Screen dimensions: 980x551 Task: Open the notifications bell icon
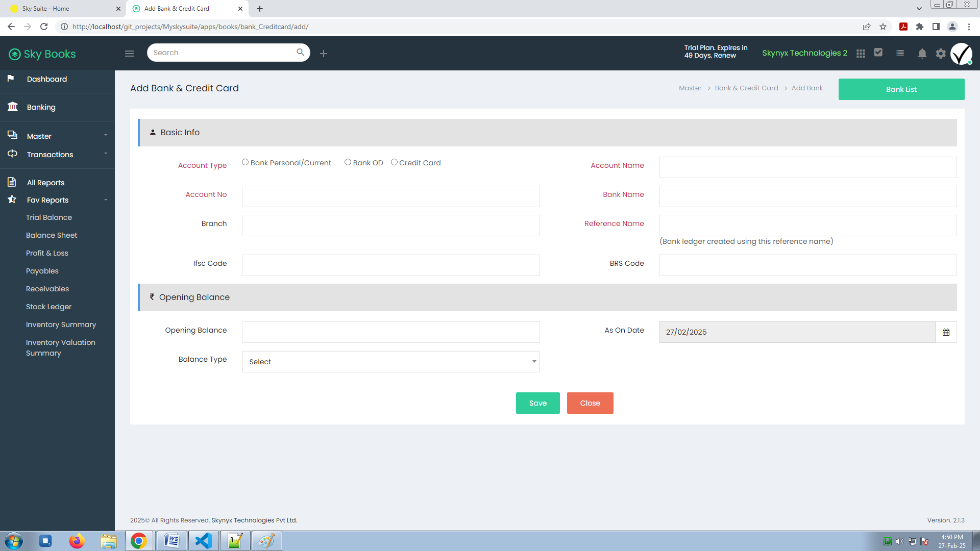click(x=922, y=53)
